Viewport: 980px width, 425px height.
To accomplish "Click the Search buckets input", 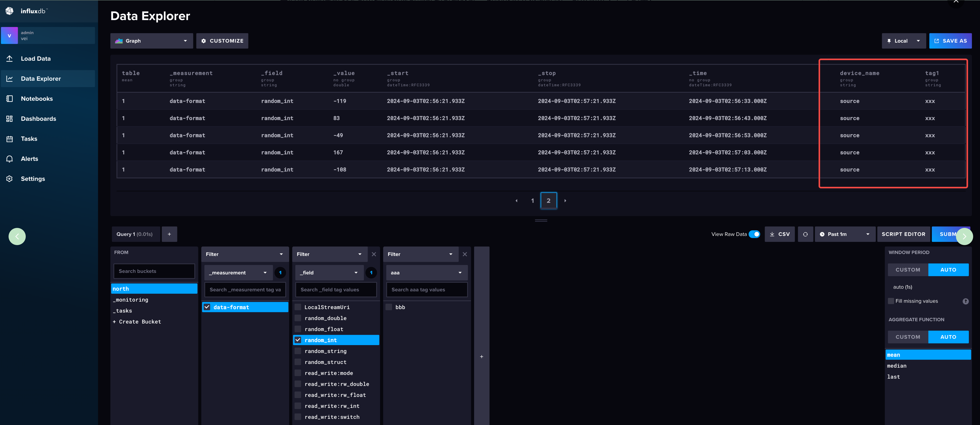I will (x=154, y=271).
